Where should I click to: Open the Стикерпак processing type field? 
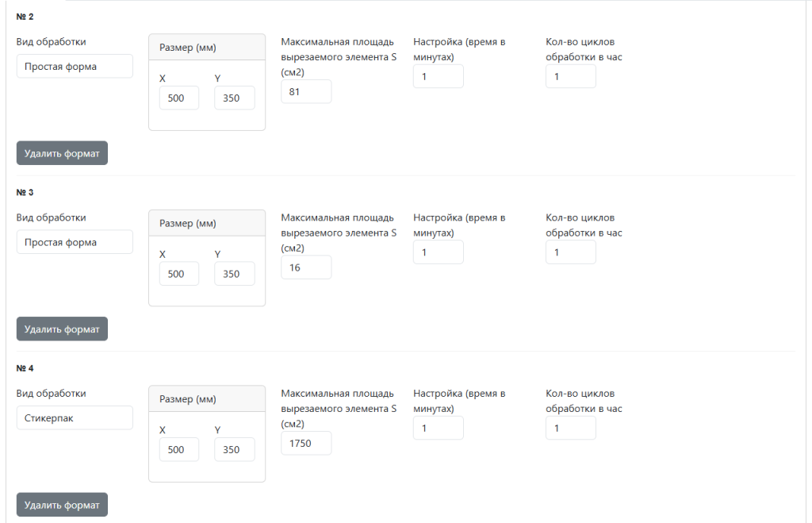(x=75, y=417)
